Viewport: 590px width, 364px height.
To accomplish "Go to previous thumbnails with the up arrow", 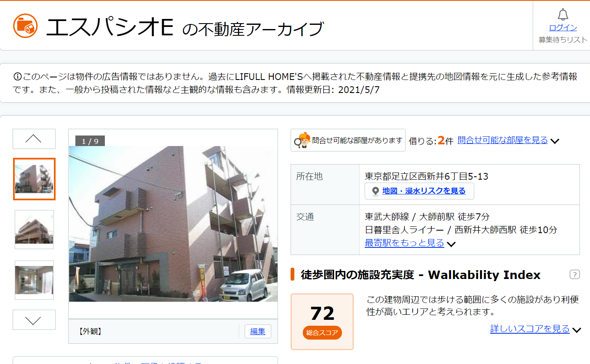I will coord(34,139).
